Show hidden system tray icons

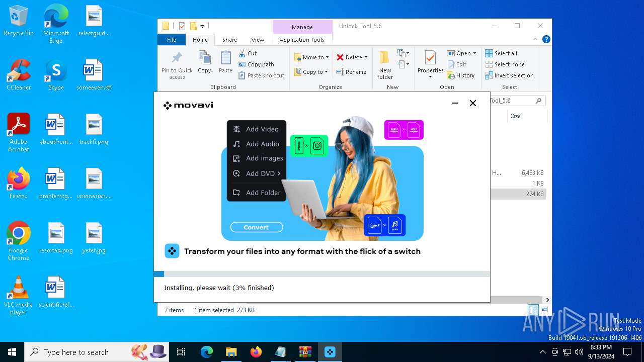click(x=542, y=352)
